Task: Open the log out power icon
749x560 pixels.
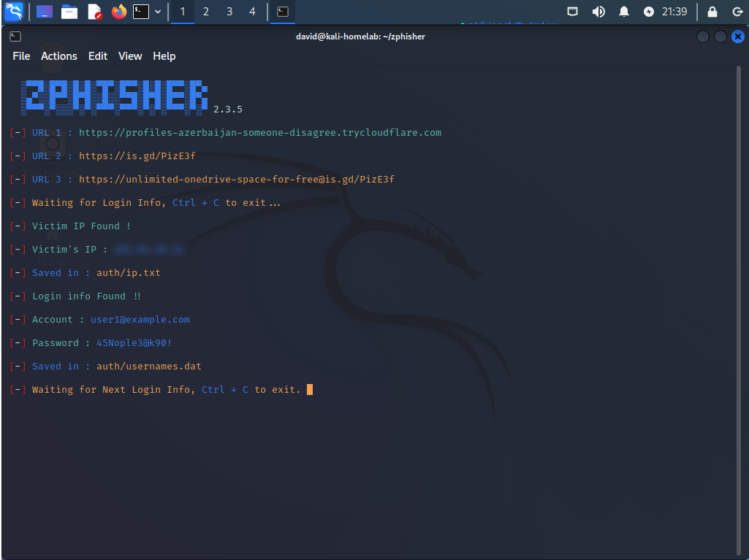Action: [x=737, y=12]
